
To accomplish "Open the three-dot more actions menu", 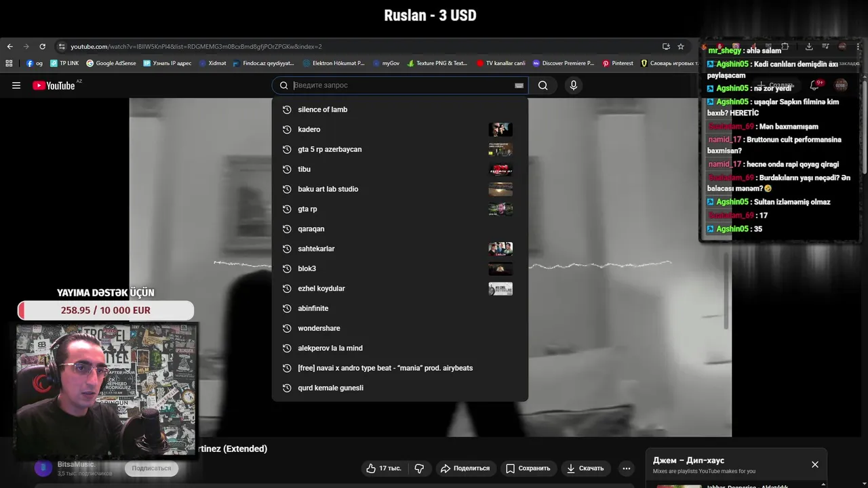I will (627, 468).
